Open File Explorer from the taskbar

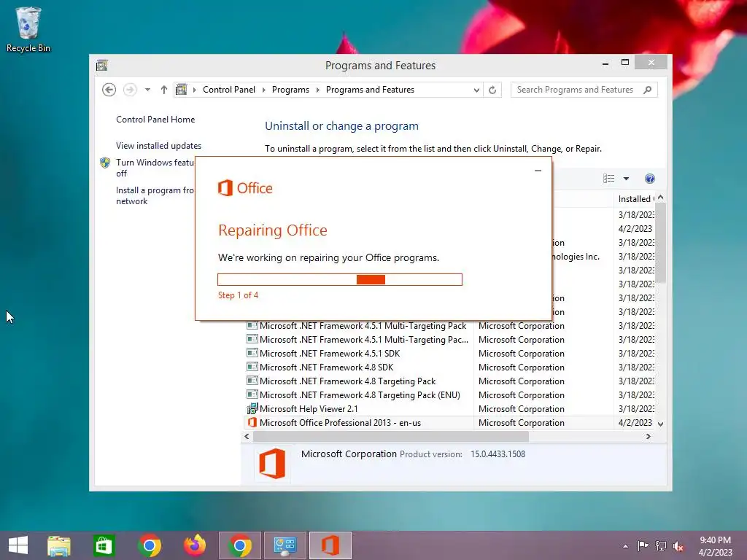59,545
